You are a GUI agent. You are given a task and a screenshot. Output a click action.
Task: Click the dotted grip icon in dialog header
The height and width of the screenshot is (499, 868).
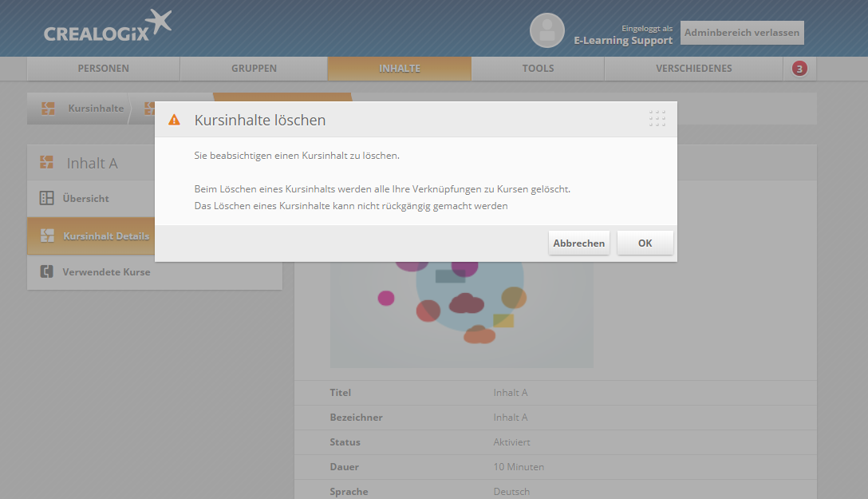tap(657, 119)
